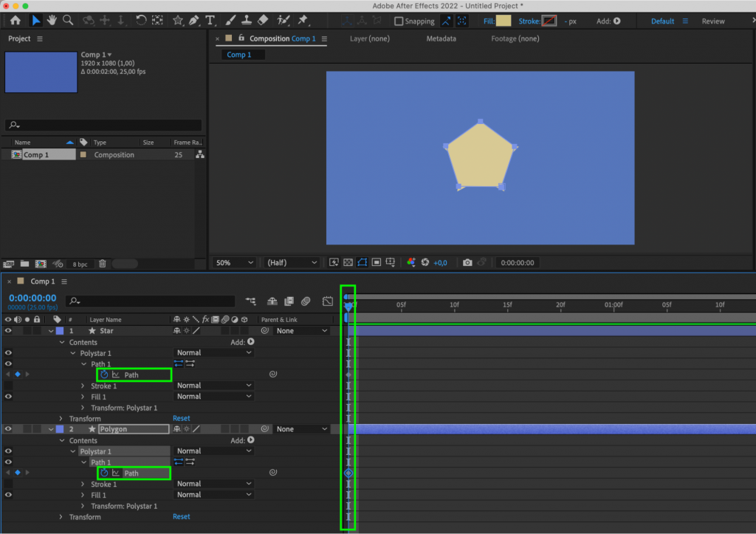Select the Hand tool in the toolbar
Viewport: 756px width, 534px height.
[50, 21]
